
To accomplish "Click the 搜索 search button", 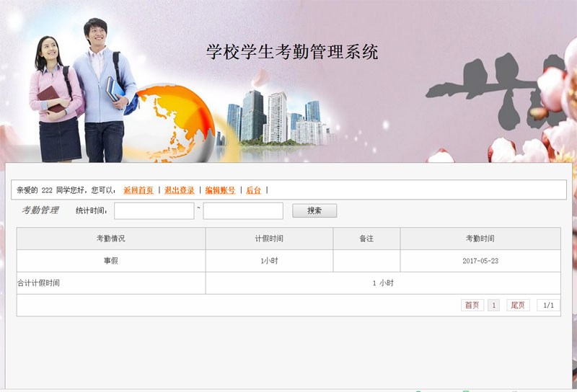I will [x=314, y=210].
